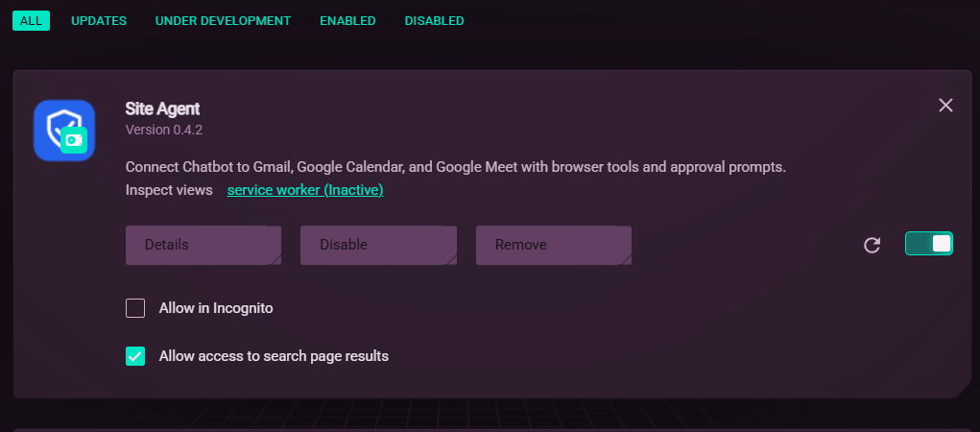
Task: Open the Updates tab
Action: click(x=99, y=20)
